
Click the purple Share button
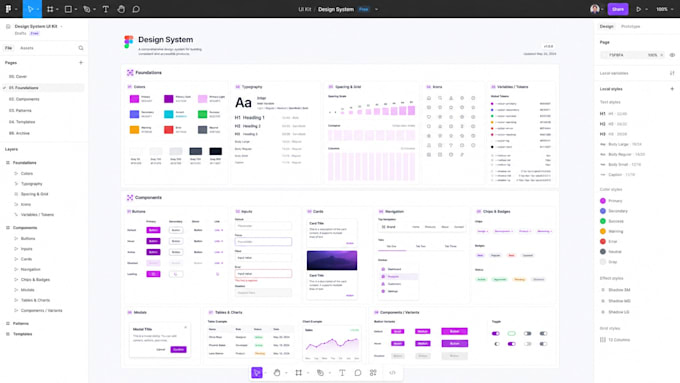tap(618, 9)
